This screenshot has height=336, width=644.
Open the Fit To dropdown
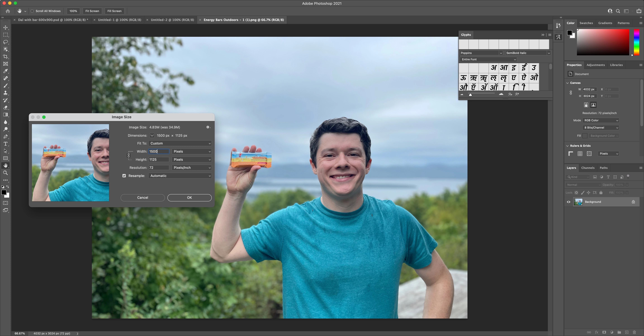point(180,143)
